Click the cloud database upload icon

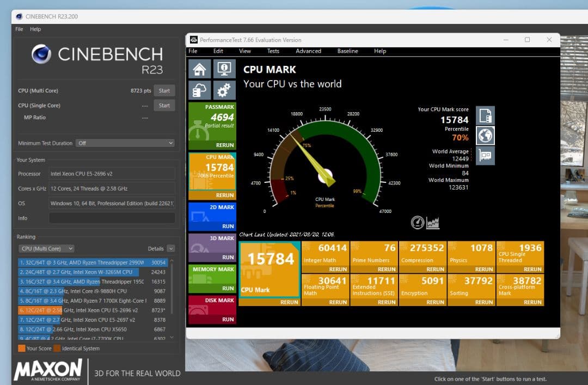pos(199,90)
